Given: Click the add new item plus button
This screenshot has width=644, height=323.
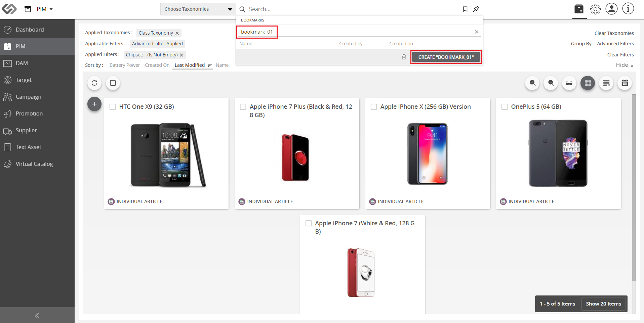Looking at the screenshot, I should coord(94,104).
